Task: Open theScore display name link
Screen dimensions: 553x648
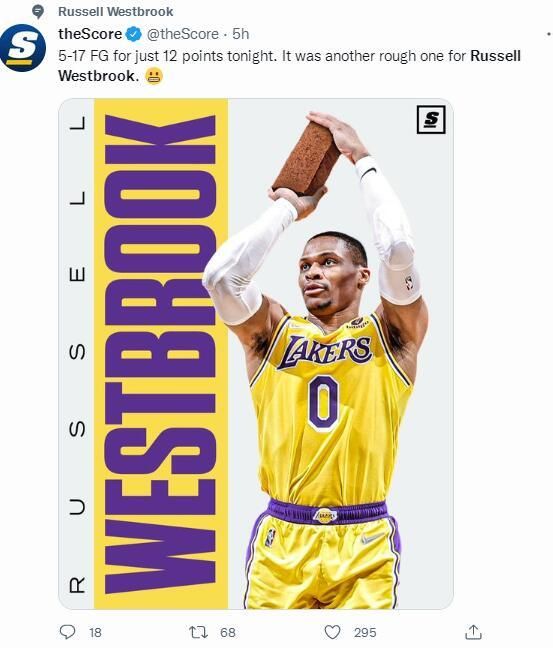Action: point(90,34)
